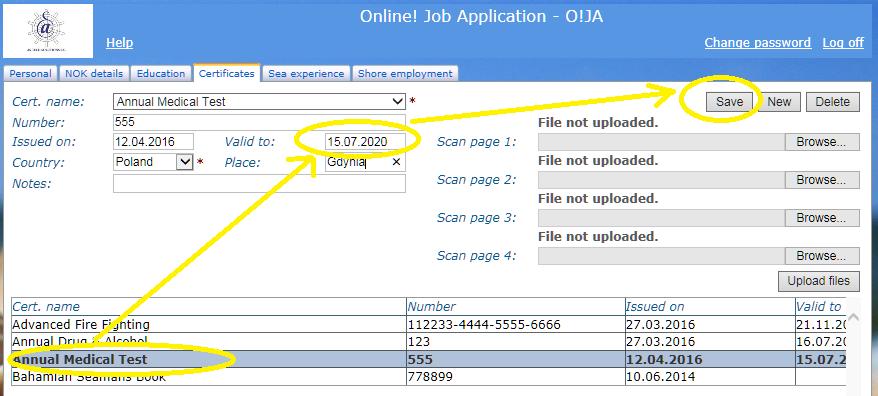The image size is (878, 396).
Task: Click issued date 12.04.2016 in table
Action: point(710,359)
